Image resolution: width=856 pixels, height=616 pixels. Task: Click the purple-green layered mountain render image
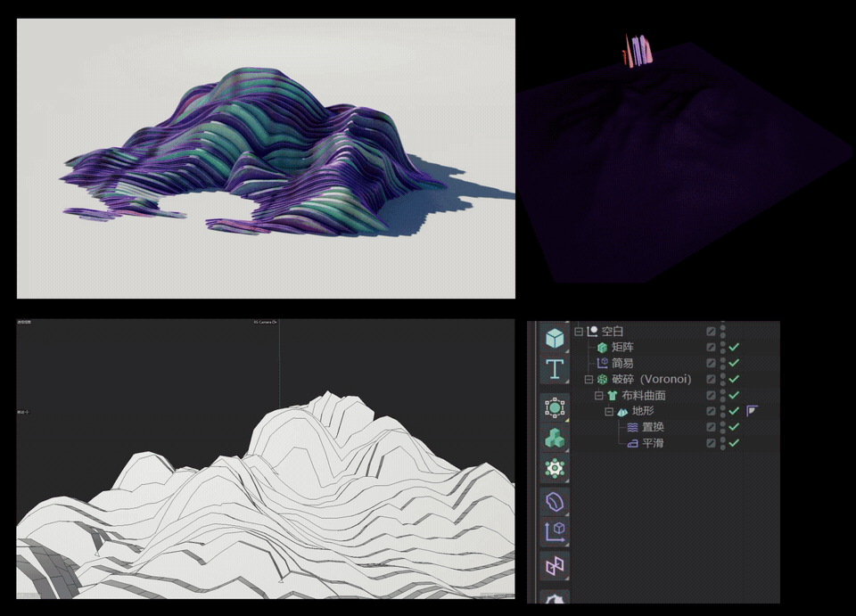pyautogui.click(x=266, y=159)
